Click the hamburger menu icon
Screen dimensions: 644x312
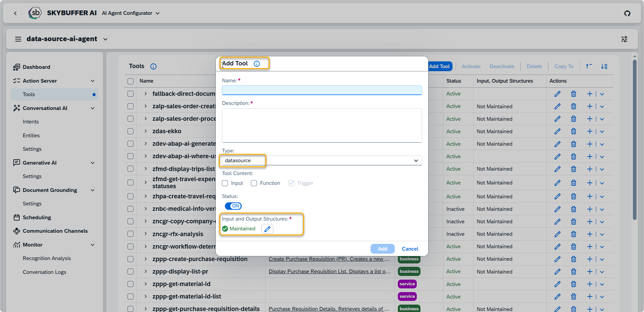click(18, 39)
